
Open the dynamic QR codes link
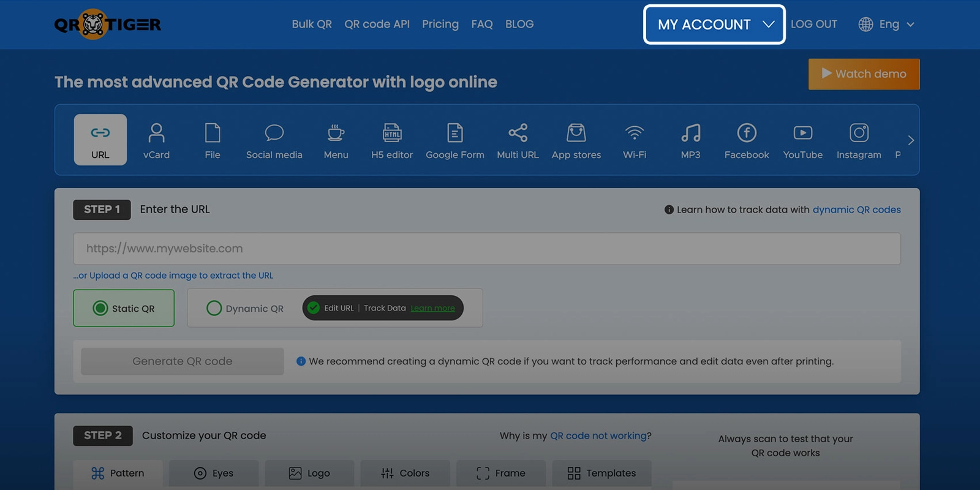(x=856, y=209)
